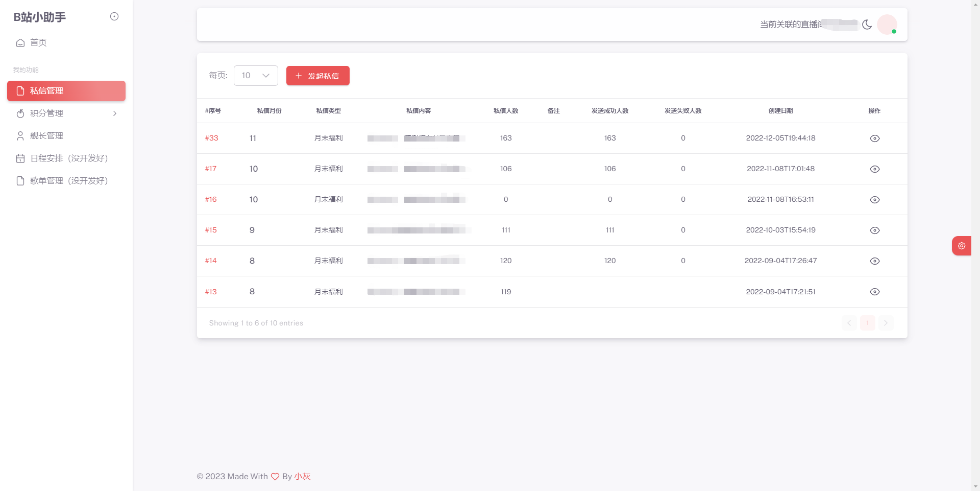Screen dimensions: 980x491
Task: Open the per-page count dropdown
Action: [256, 76]
